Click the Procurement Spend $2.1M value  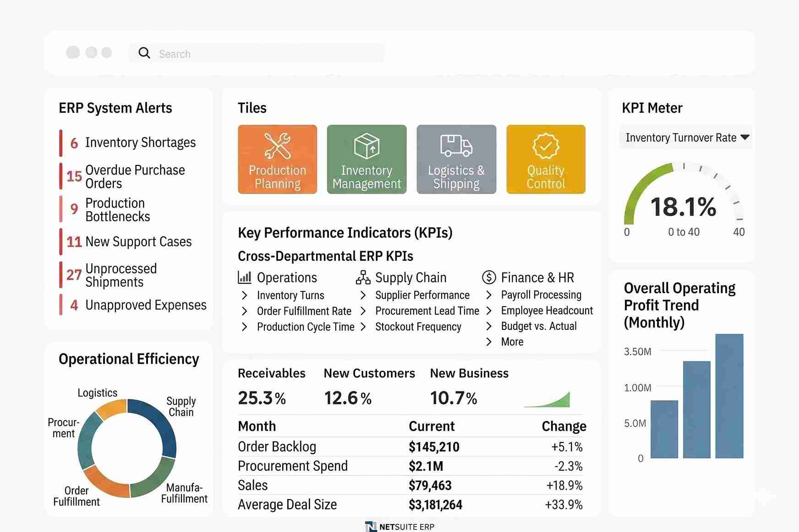coord(426,466)
